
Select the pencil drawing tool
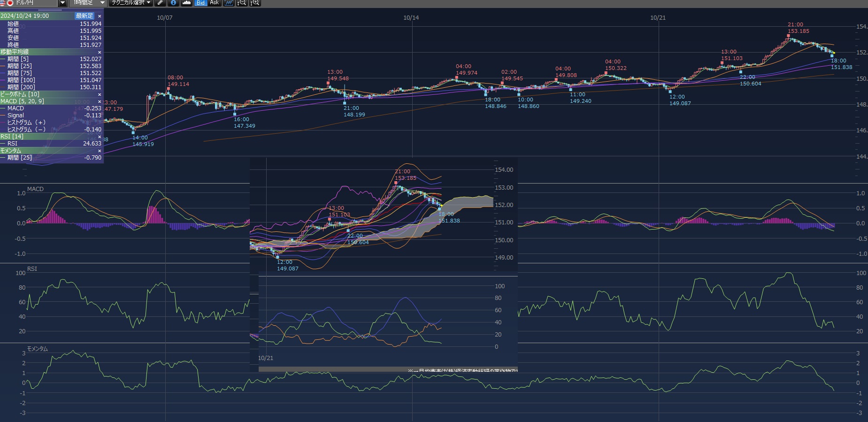point(161,3)
